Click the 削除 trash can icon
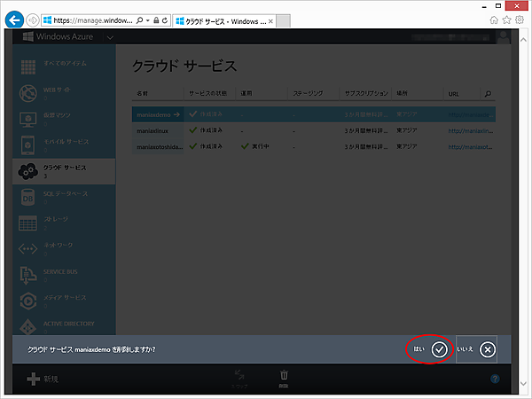Screen dimensions: 532x399 point(285,376)
